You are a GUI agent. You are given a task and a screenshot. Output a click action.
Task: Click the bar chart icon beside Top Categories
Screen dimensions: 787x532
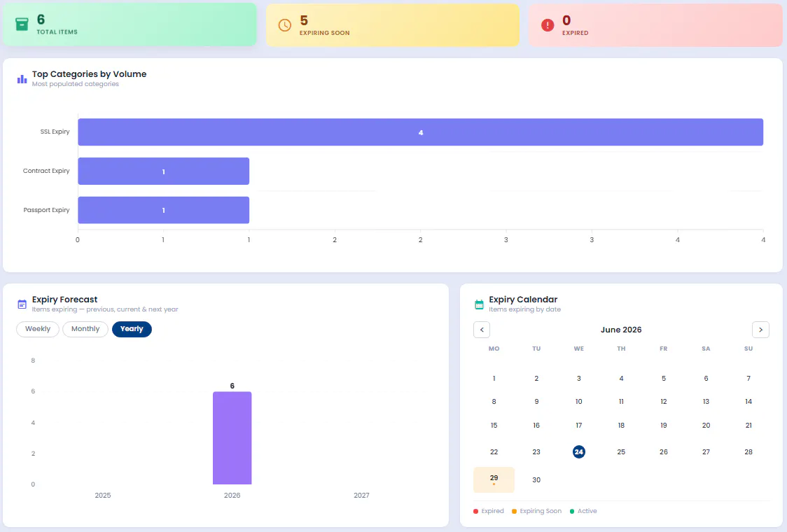coord(22,79)
